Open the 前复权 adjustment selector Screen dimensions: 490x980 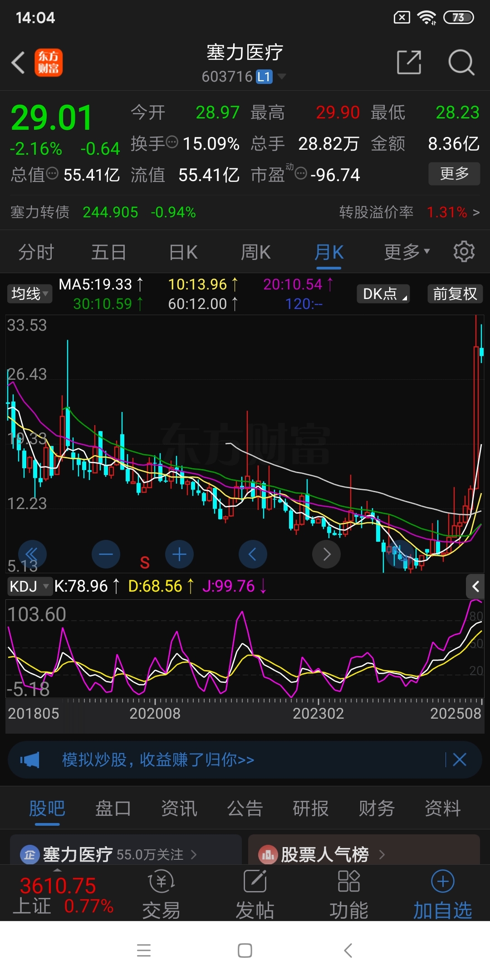pyautogui.click(x=455, y=294)
